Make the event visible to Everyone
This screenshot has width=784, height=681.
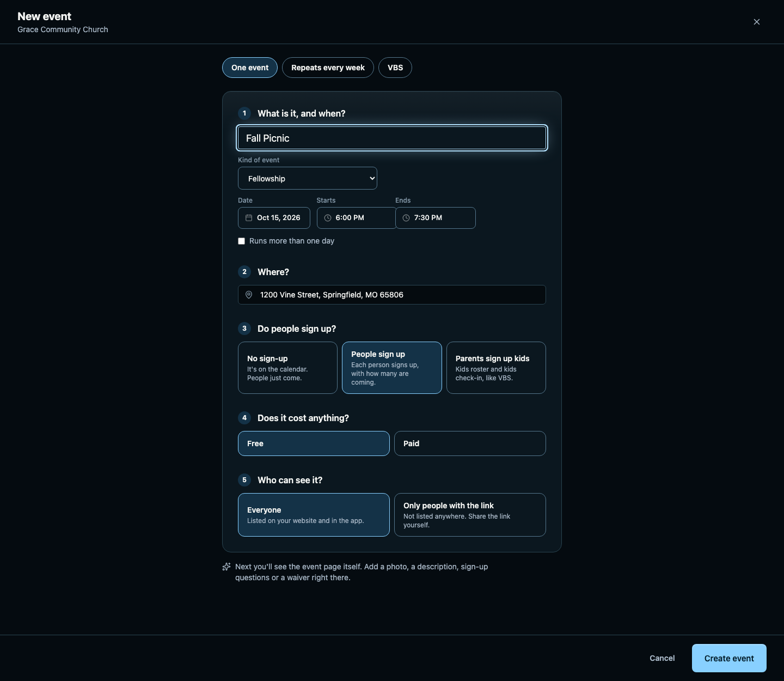(314, 515)
